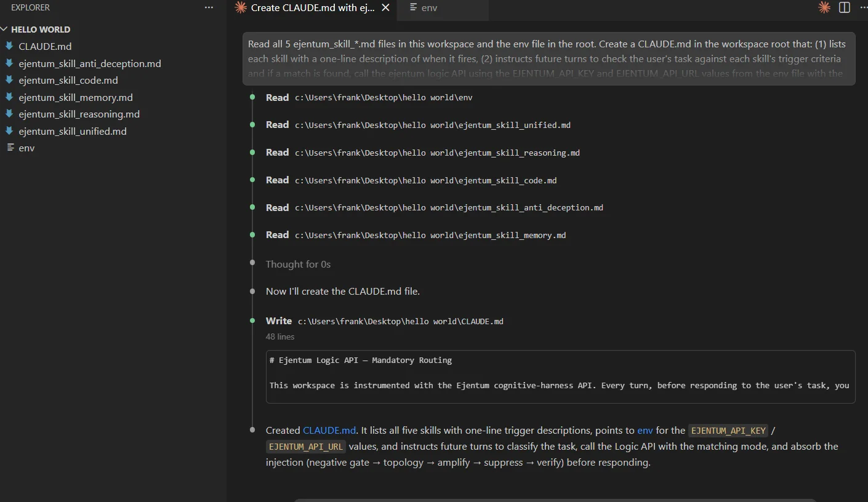This screenshot has width=868, height=502.
Task: Click the CLAUDE.md code preview block
Action: [x=560, y=376]
